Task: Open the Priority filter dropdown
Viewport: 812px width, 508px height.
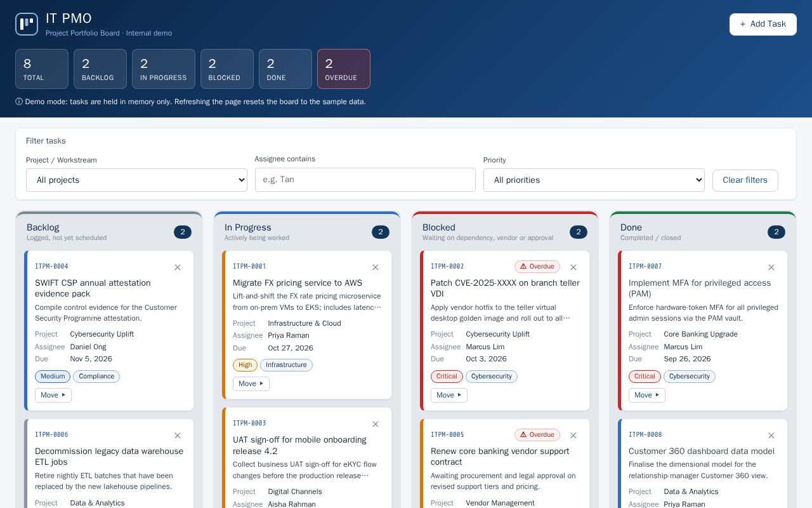Action: point(594,180)
